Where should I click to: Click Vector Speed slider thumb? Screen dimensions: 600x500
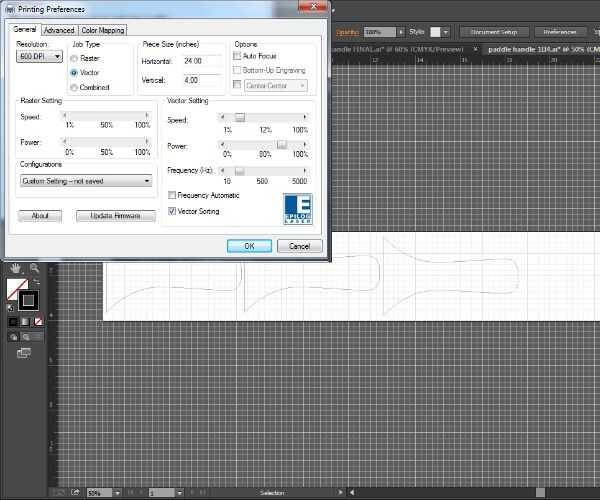point(240,117)
